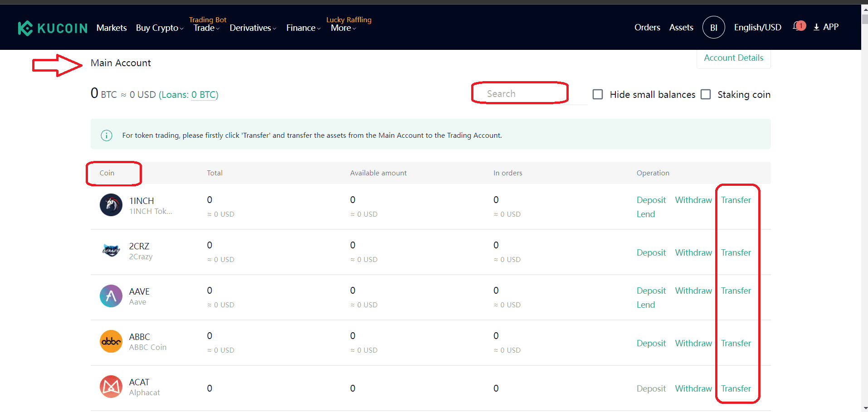Click the ABBC coin icon

[111, 341]
